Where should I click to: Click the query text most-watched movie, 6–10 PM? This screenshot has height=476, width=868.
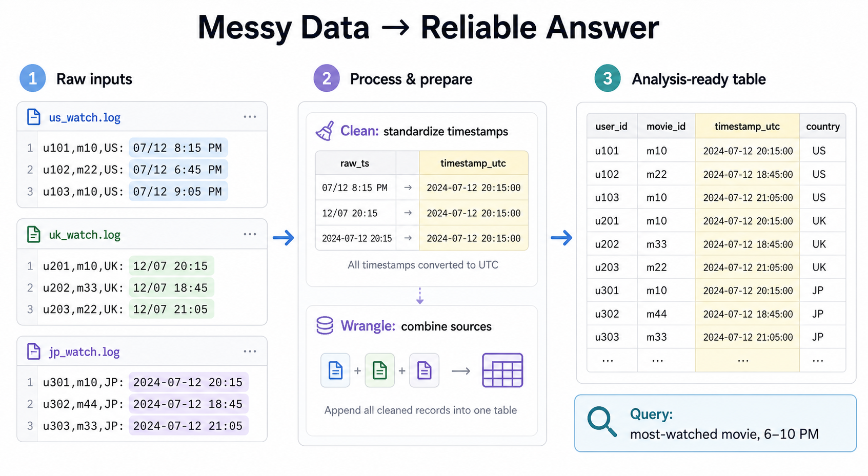click(x=724, y=434)
